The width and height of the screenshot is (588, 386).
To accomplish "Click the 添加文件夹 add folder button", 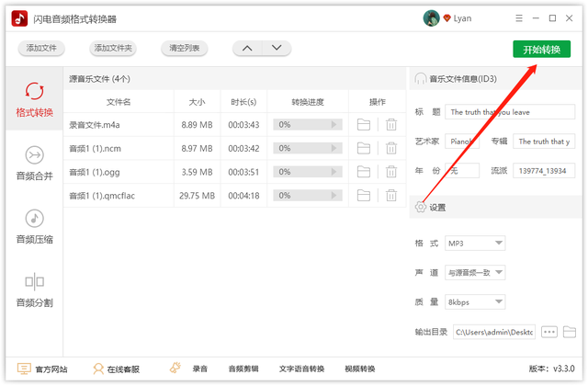I will (113, 48).
